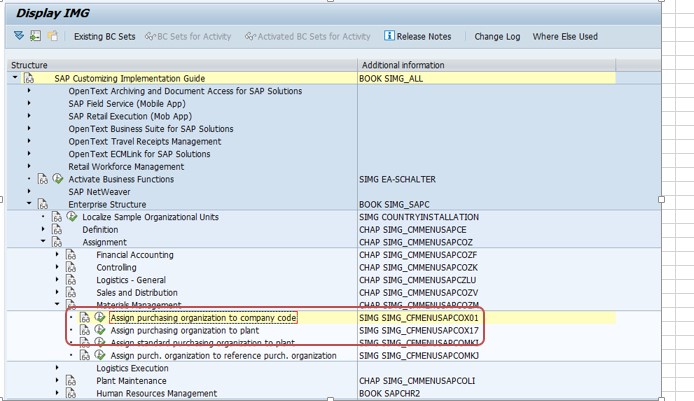The image size is (694, 401).
Task: Expand the Controlling node
Action: click(x=57, y=267)
